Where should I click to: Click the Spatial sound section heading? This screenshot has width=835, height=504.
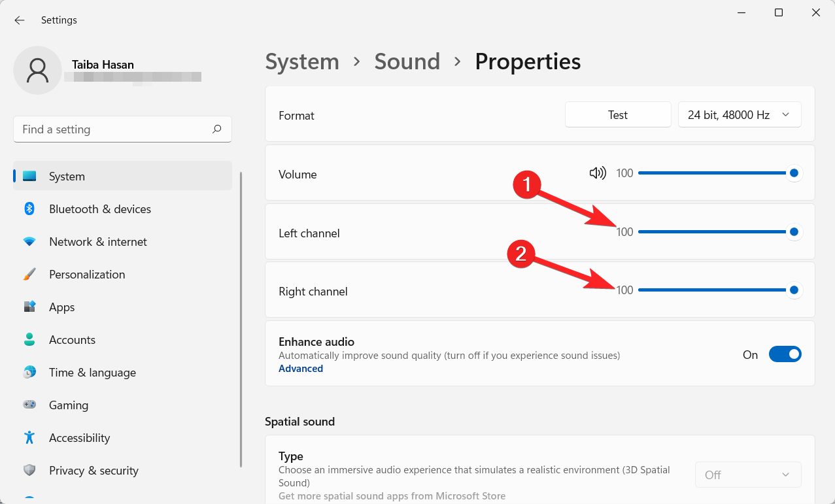[299, 422]
